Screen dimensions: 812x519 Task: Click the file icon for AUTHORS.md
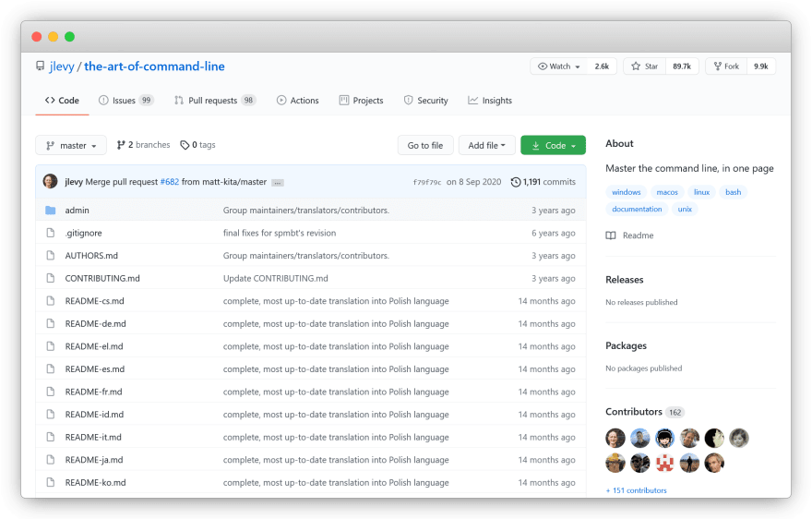[50, 256]
